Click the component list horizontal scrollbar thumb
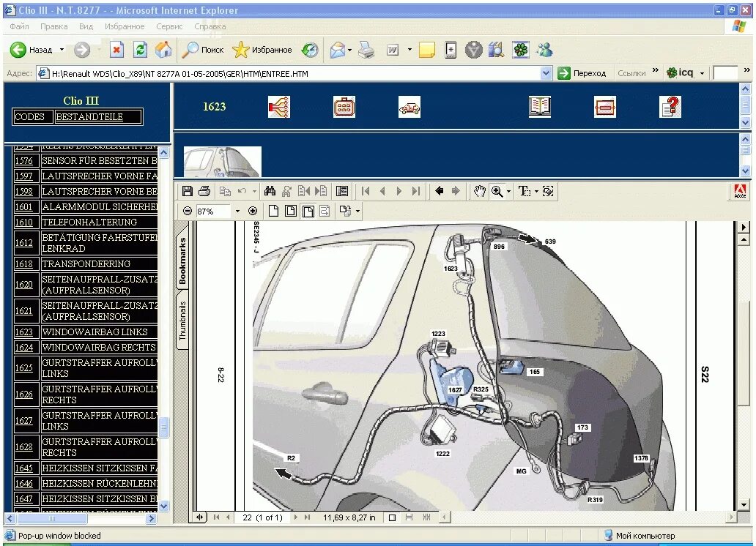This screenshot has width=756, height=546. 51,518
